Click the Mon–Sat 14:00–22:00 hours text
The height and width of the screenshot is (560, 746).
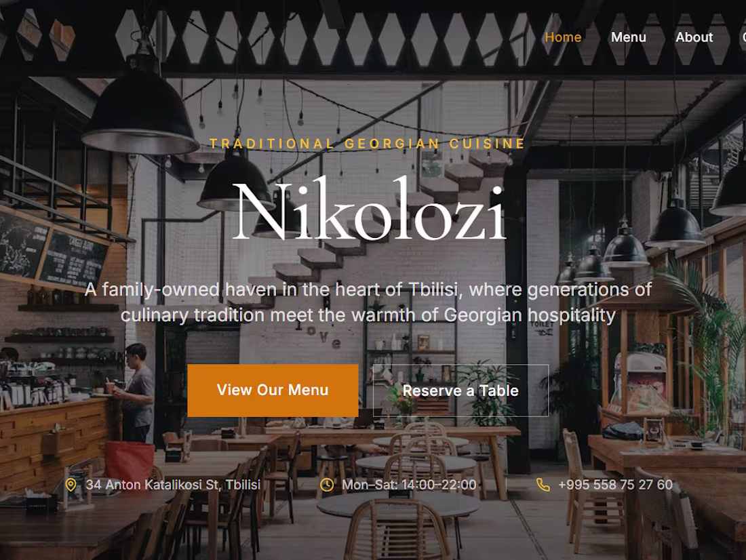coord(409,485)
